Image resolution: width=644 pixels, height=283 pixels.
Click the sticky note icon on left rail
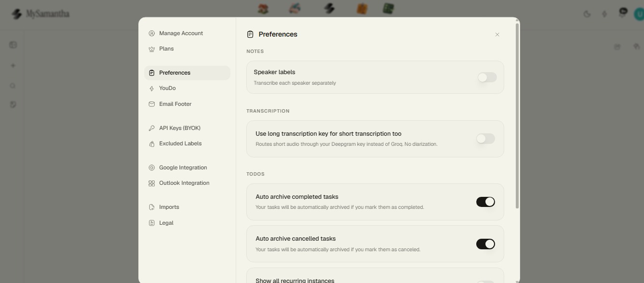pyautogui.click(x=13, y=104)
